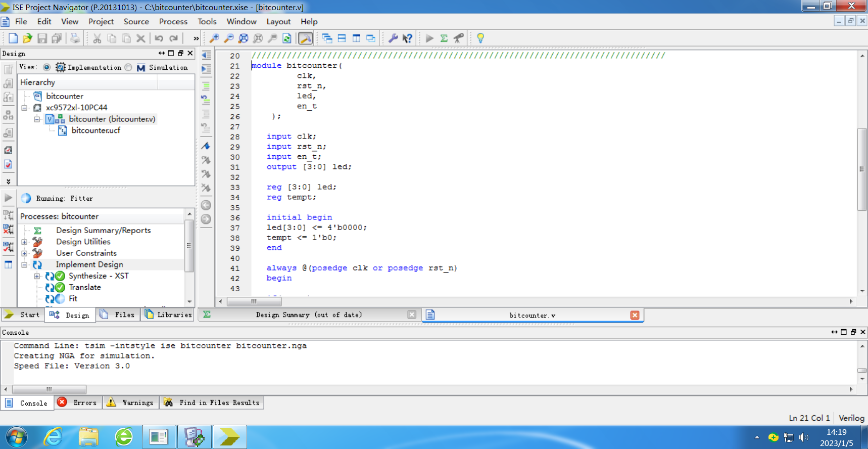Click the stop process red X icon
868x449 pixels.
click(9, 229)
